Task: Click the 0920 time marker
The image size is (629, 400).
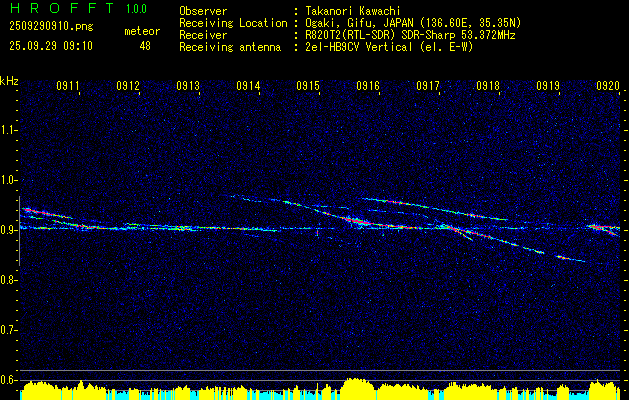Action: [608, 85]
